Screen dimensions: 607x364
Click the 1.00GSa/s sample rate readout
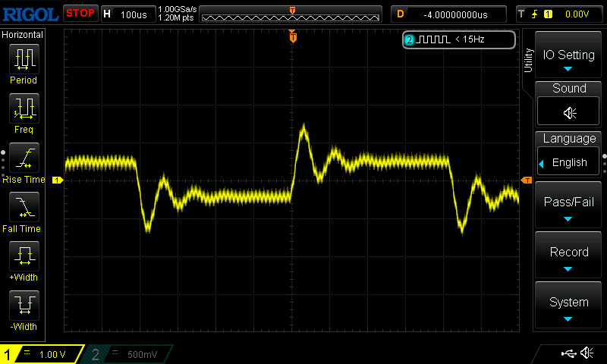coord(178,9)
